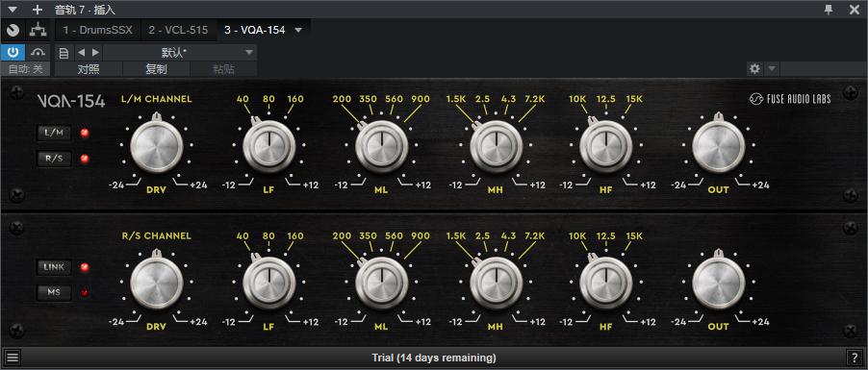Click the plus icon to add insert
868x370 pixels.
38,10
